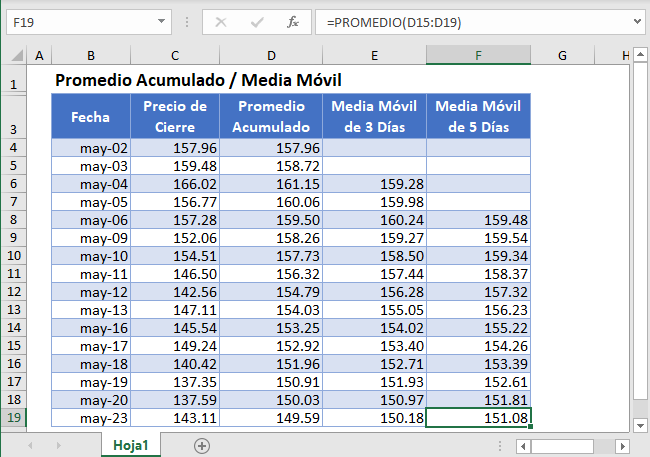Viewport: 650px width, 457px height.
Task: Click the previous sheet navigation arrow
Action: coord(30,446)
